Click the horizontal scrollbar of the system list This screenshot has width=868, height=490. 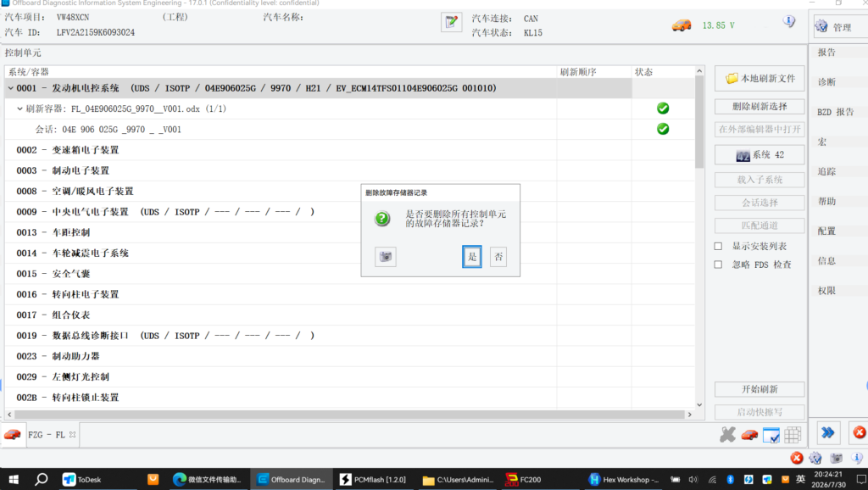pyautogui.click(x=349, y=415)
